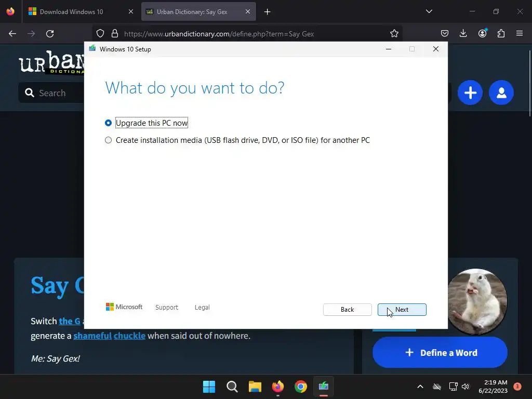Bookmark this page with the star icon

point(394,34)
